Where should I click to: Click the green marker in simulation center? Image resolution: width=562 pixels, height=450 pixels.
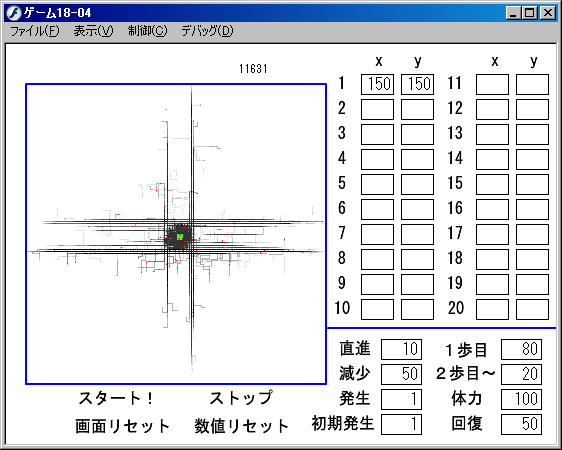coord(180,237)
